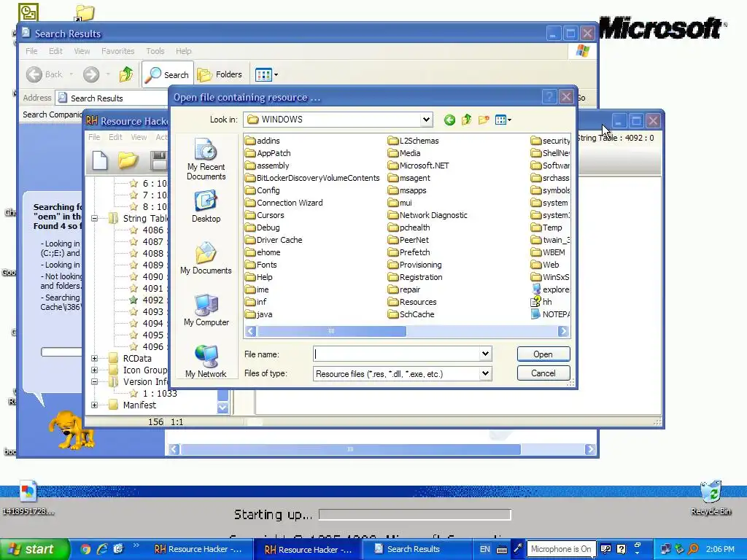747x560 pixels.
Task: Select the NOTEPAD file in list
Action: point(550,314)
